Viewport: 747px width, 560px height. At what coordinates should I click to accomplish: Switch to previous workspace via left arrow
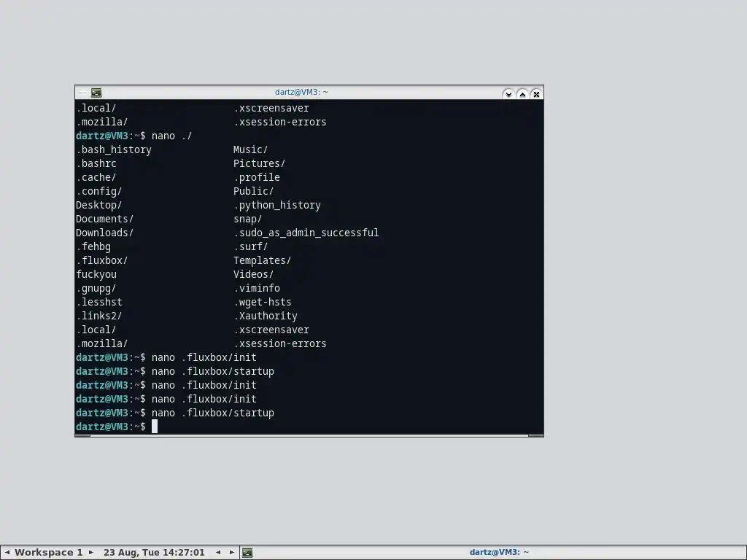pyautogui.click(x=7, y=553)
